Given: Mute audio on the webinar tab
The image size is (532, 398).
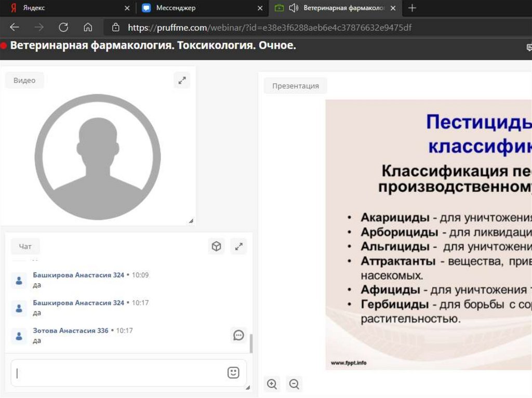Looking at the screenshot, I should pos(294,8).
